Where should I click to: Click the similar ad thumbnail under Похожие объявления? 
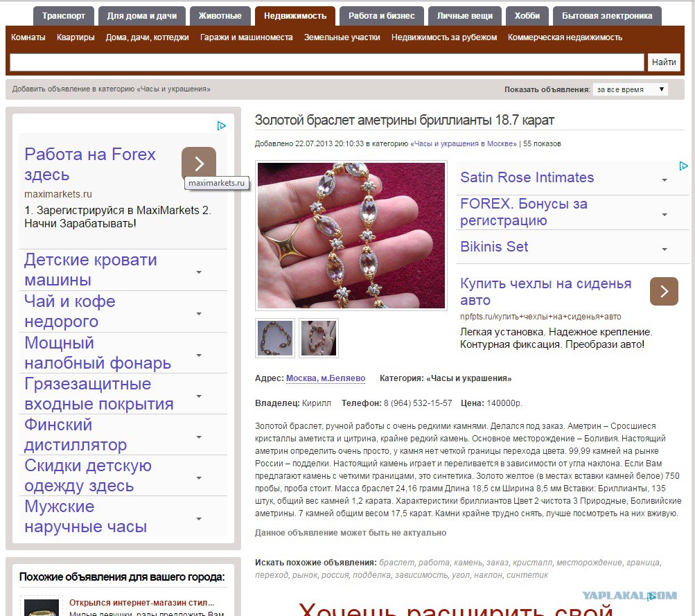click(x=41, y=607)
